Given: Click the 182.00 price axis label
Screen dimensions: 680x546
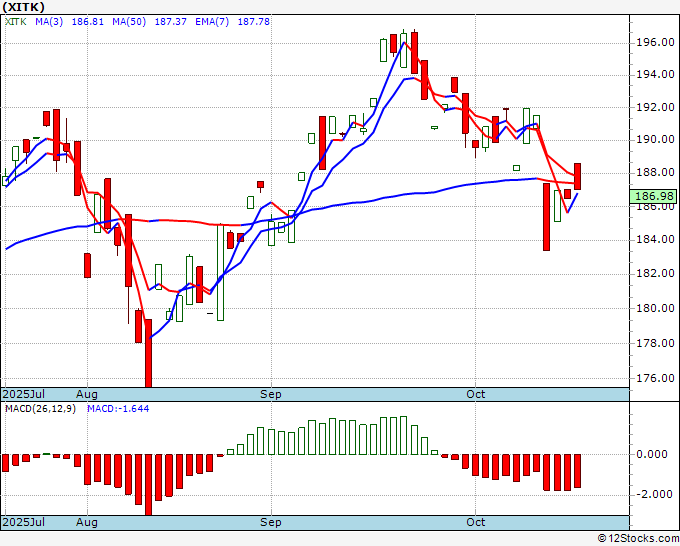Looking at the screenshot, I should (655, 273).
